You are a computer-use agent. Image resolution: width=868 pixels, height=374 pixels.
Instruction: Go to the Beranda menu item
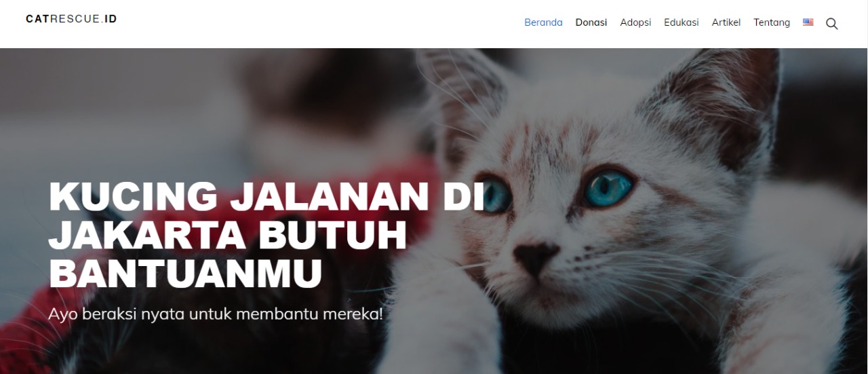[x=543, y=22]
